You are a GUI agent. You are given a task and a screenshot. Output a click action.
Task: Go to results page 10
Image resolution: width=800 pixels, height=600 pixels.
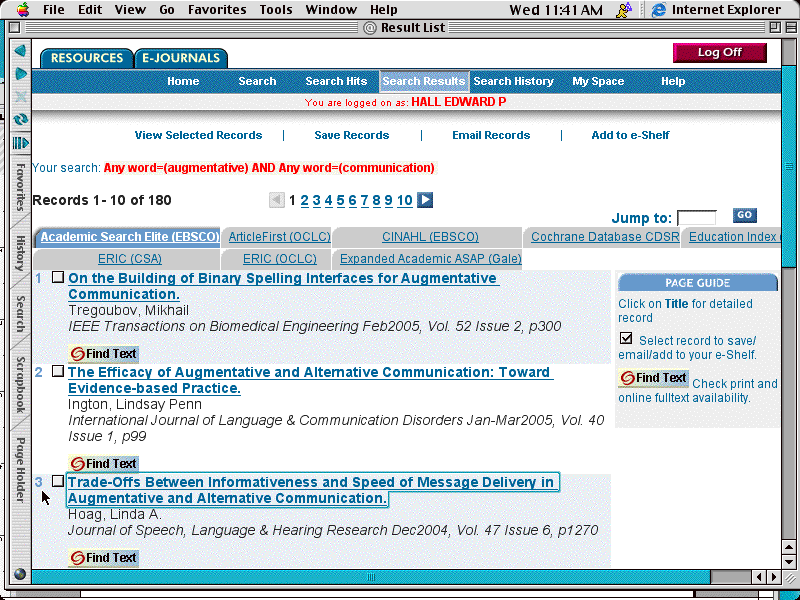pyautogui.click(x=405, y=201)
